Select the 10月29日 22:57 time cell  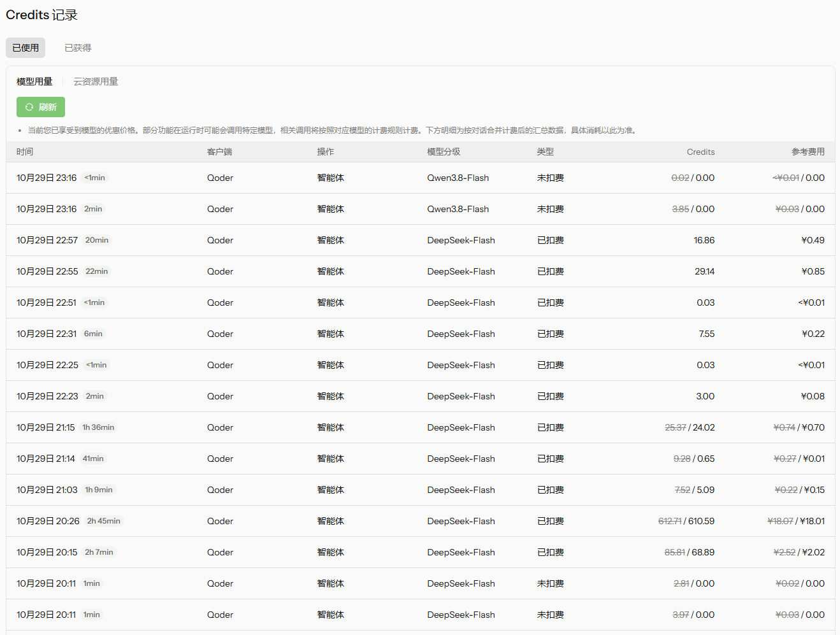tap(47, 240)
